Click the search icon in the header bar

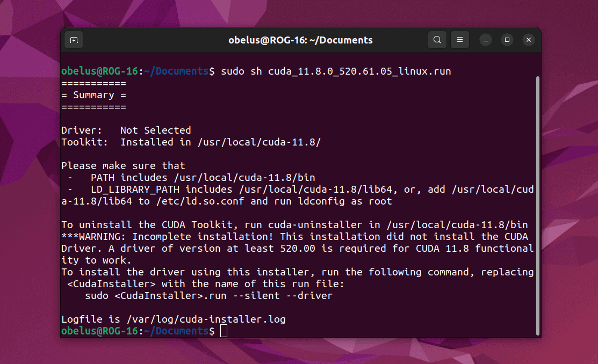coord(437,40)
